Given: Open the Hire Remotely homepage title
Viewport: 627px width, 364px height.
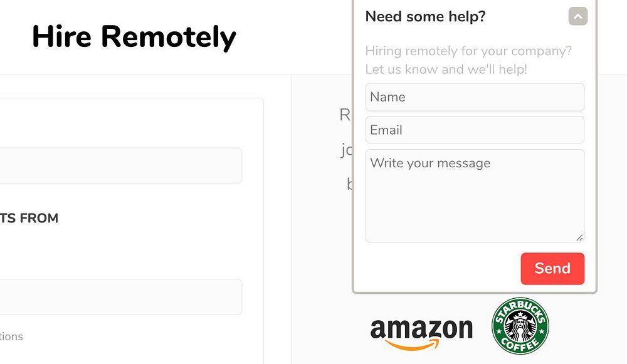Looking at the screenshot, I should click(134, 36).
